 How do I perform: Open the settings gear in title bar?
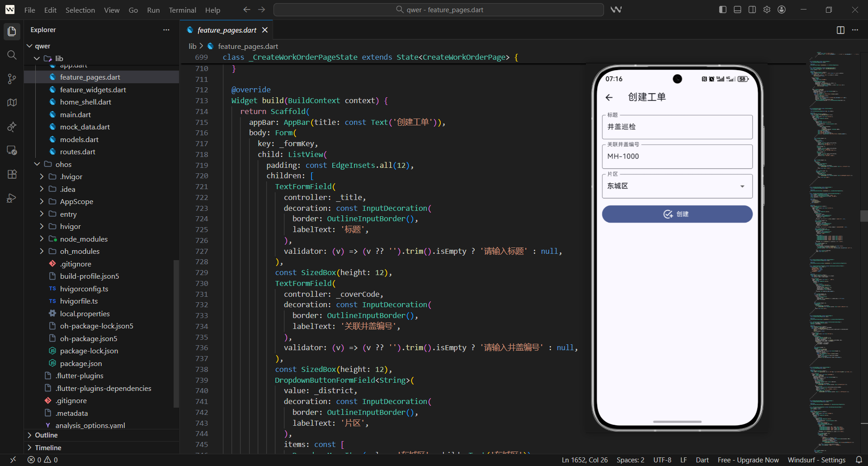pyautogui.click(x=767, y=10)
